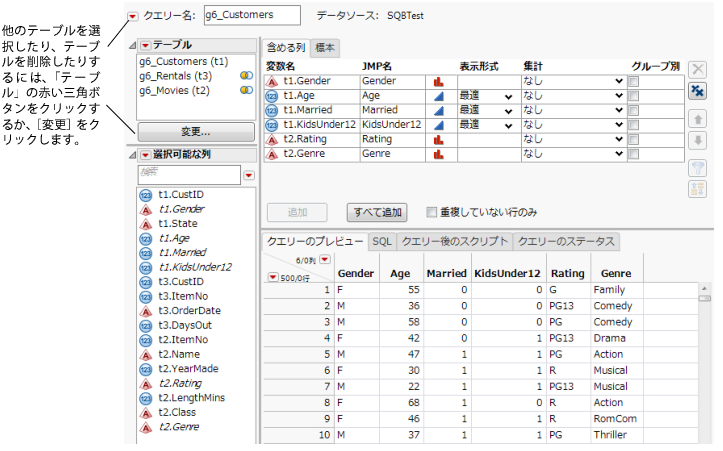Switch to the 標本 tab

[x=325, y=47]
